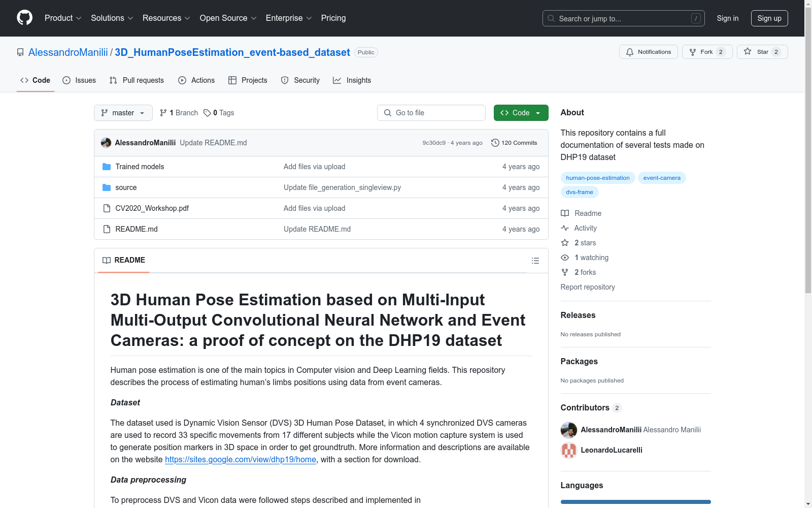Open the master branch selector dropdown

tap(123, 113)
